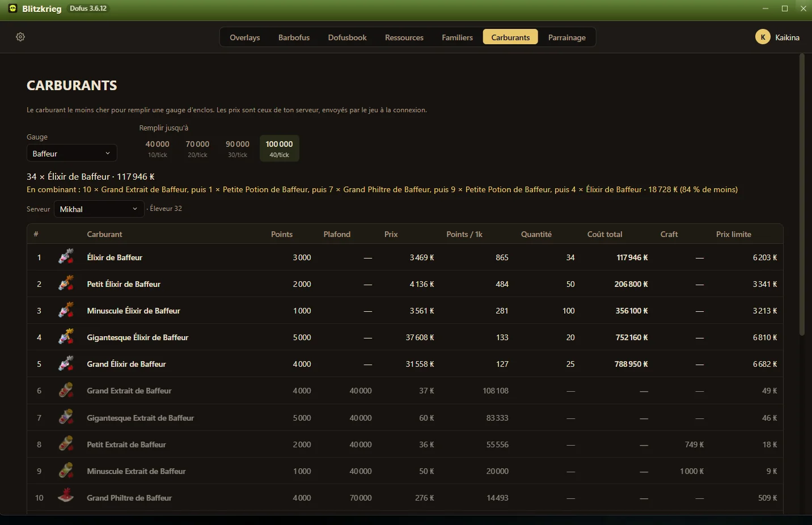The width and height of the screenshot is (812, 525).
Task: Click the 749 K craft value
Action: click(x=694, y=444)
